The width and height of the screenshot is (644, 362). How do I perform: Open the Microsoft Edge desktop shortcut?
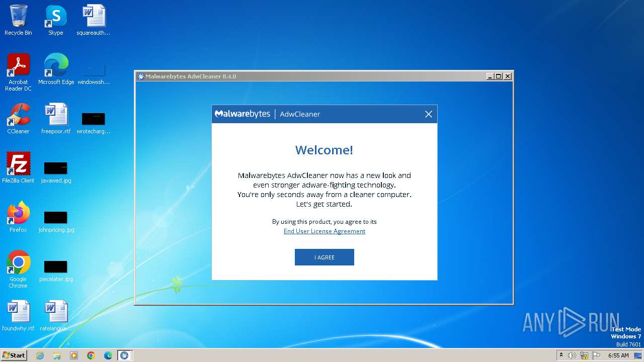pyautogui.click(x=56, y=69)
